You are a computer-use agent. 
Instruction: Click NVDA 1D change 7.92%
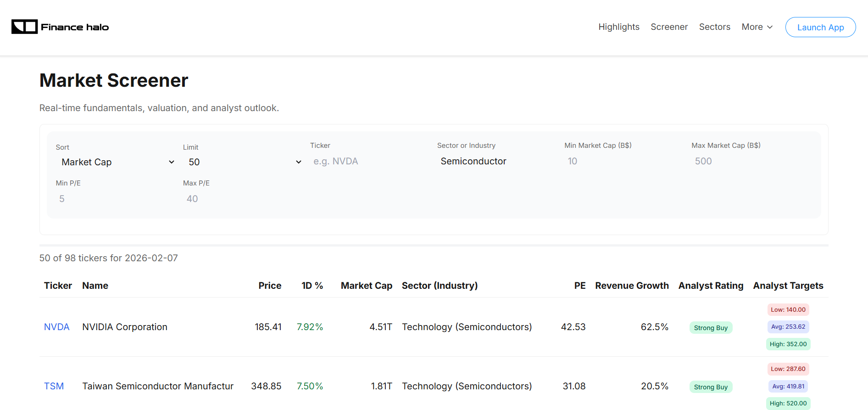(x=310, y=327)
